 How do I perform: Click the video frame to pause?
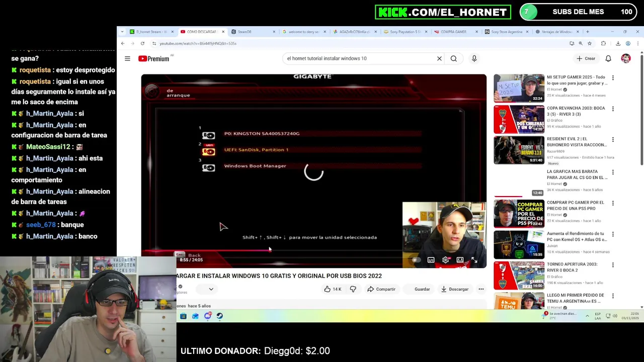pos(313,171)
